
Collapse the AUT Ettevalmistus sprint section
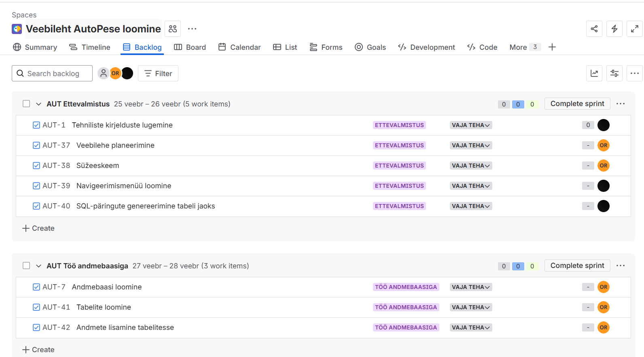(x=38, y=104)
